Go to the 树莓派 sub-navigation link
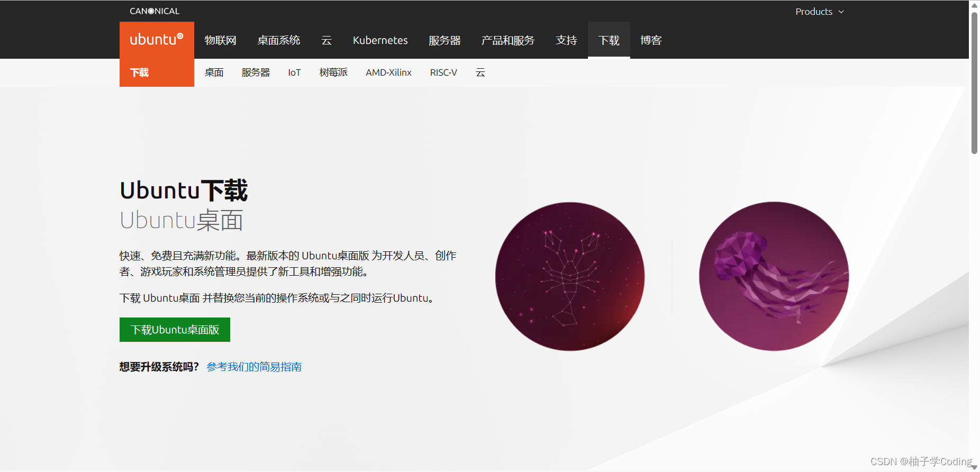 coord(333,72)
